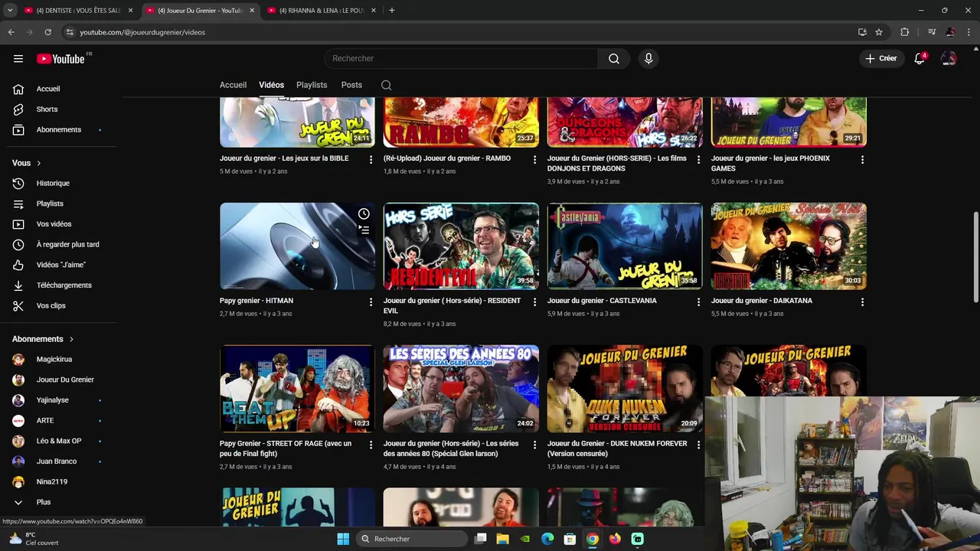
Task: Open Shorts in sidebar
Action: click(x=61, y=109)
